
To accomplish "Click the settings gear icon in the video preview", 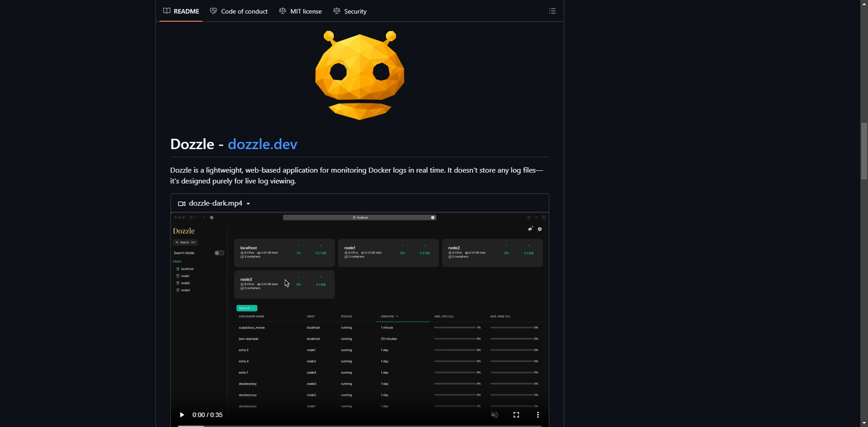I will tap(540, 229).
